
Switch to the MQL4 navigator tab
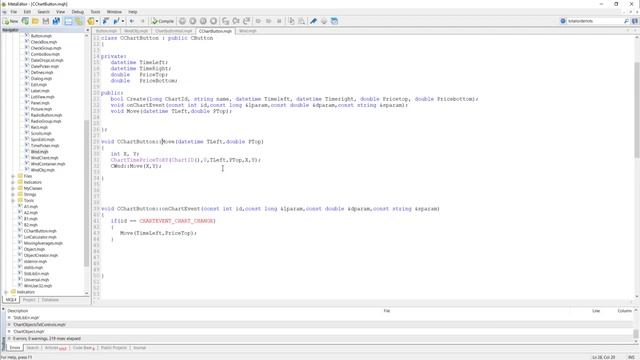coord(11,300)
